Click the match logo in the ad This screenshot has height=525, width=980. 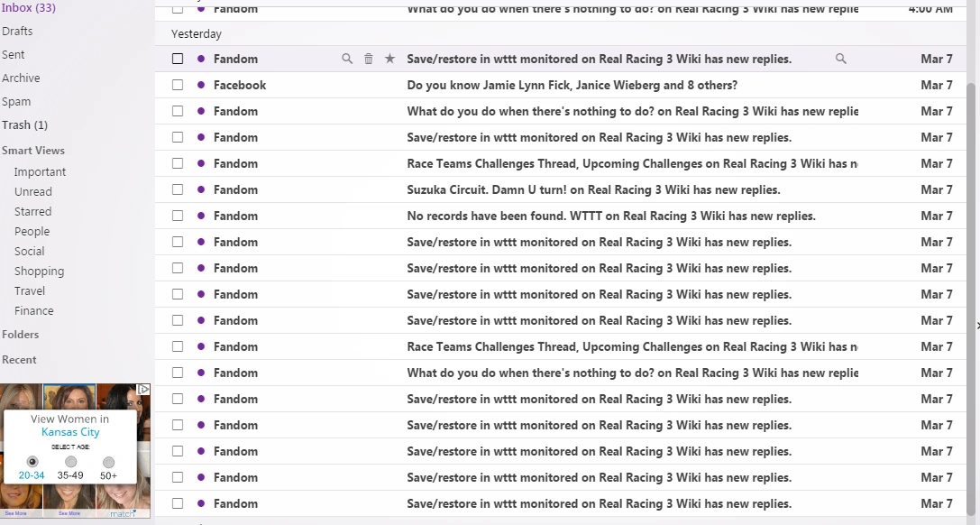point(123,513)
